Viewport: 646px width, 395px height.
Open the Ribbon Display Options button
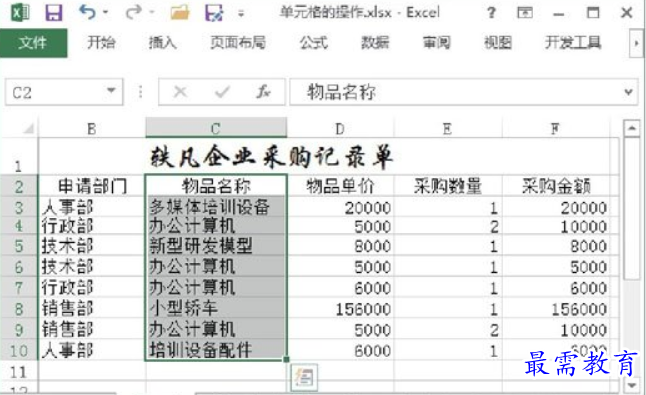[525, 13]
